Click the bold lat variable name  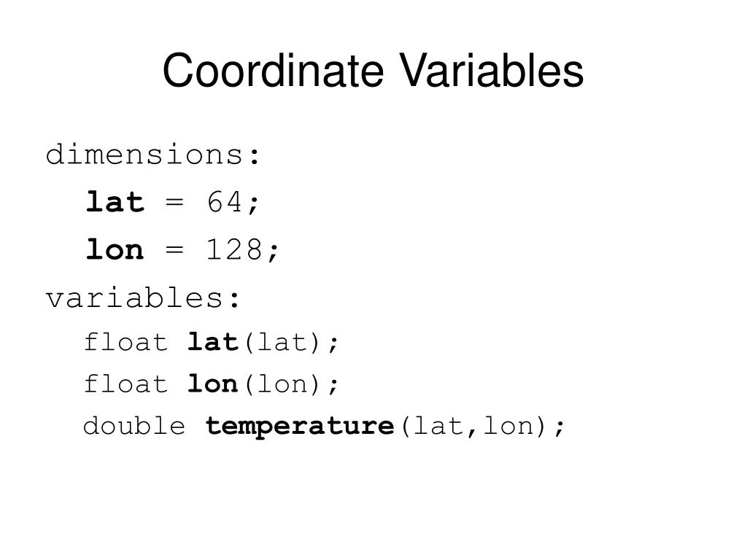pyautogui.click(x=212, y=342)
